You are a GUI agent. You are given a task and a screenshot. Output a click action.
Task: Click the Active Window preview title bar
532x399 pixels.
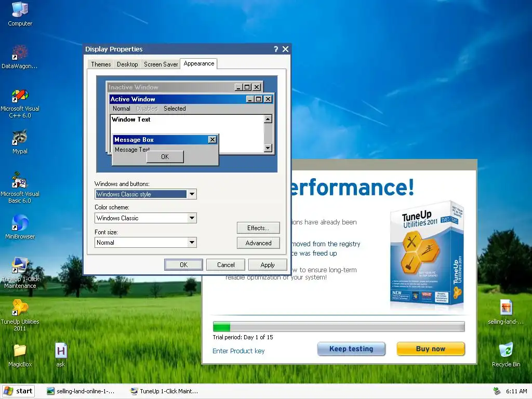(x=192, y=99)
